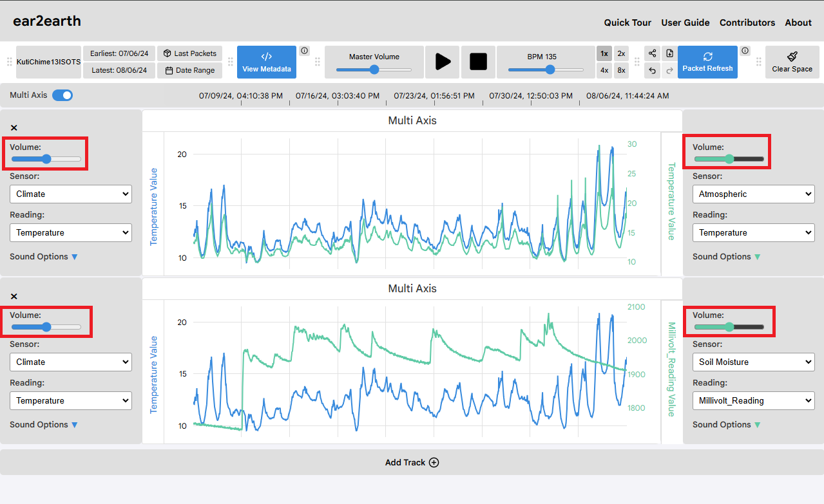Start playback with the play button

[x=443, y=62]
